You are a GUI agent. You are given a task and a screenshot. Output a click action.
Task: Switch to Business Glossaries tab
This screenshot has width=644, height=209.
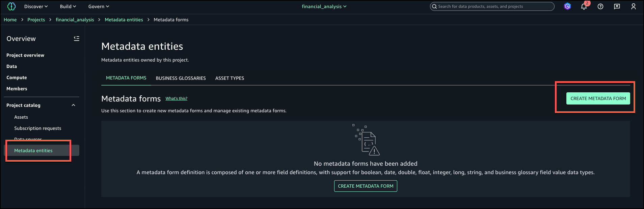click(x=181, y=78)
